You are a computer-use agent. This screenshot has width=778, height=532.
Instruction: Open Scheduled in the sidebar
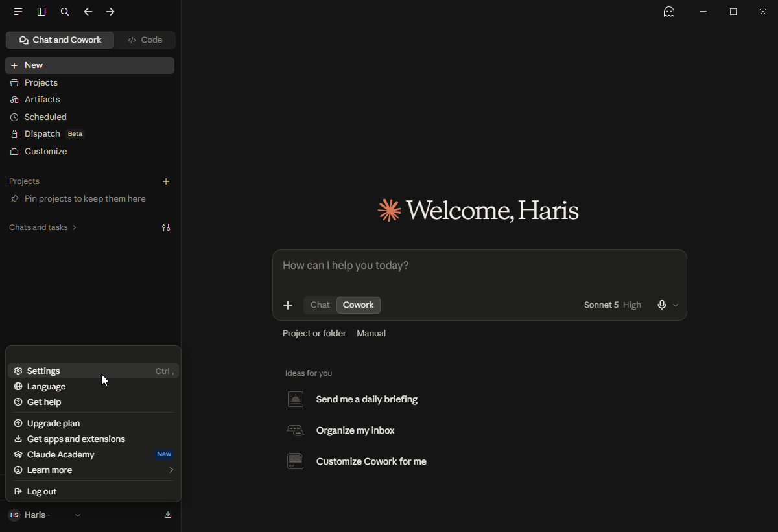[90, 117]
